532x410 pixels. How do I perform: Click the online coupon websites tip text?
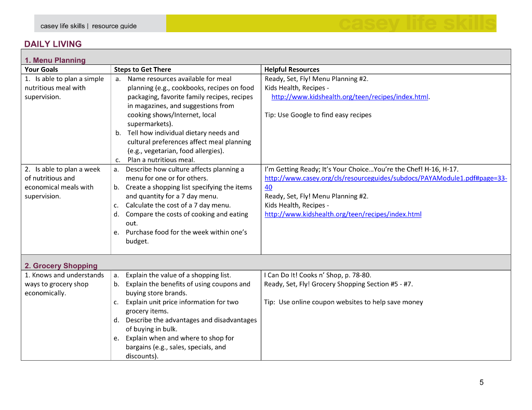click(x=343, y=302)
